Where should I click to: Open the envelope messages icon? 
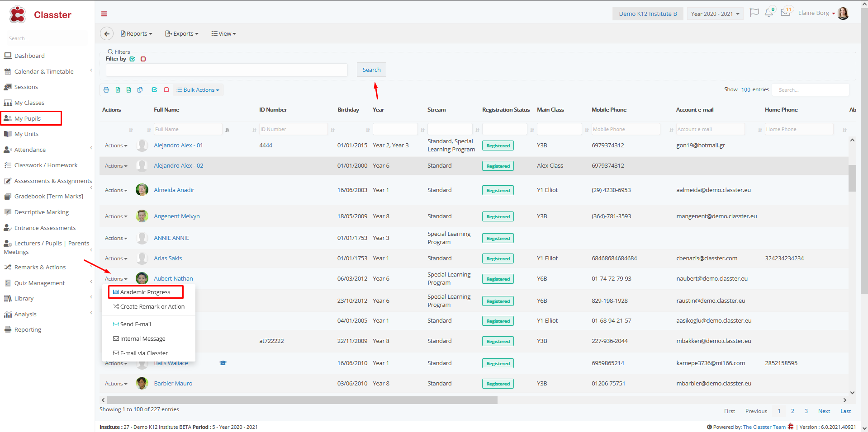click(786, 12)
